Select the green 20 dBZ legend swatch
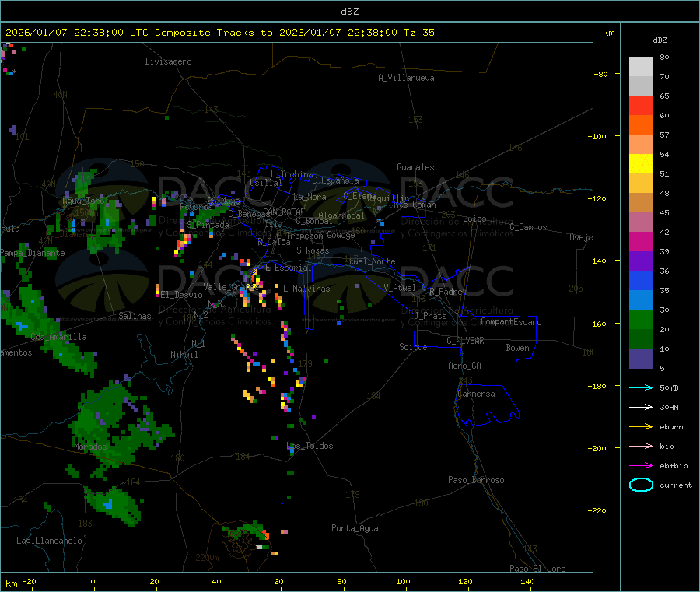 tap(641, 320)
